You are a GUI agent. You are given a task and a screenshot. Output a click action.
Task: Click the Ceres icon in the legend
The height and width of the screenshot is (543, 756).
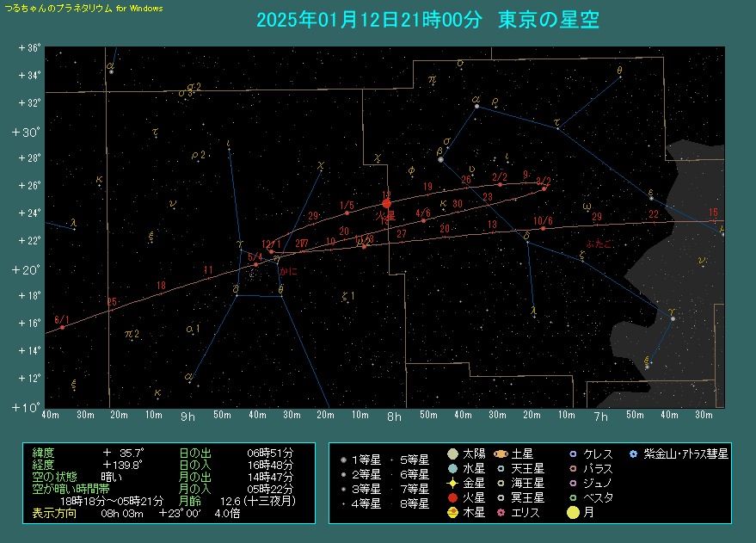(x=574, y=454)
